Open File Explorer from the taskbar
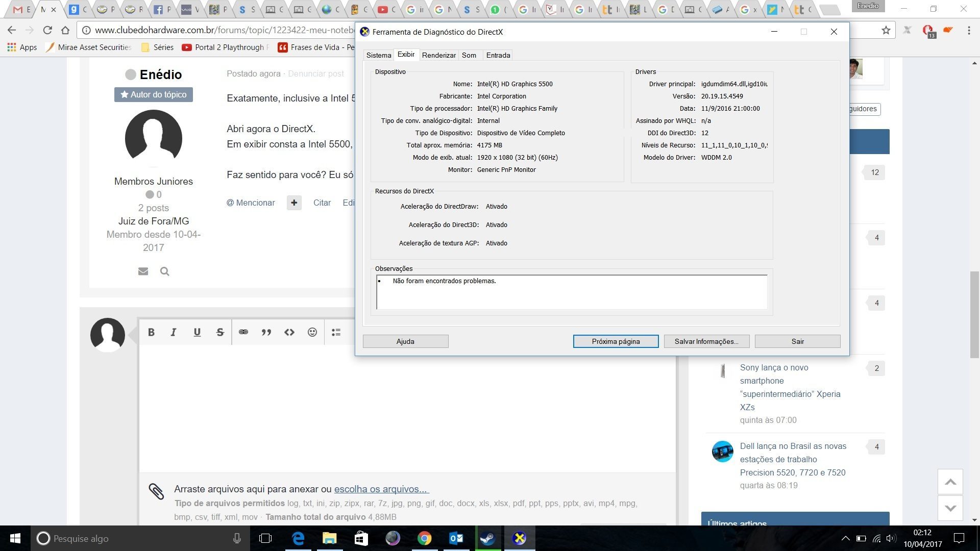 330,538
